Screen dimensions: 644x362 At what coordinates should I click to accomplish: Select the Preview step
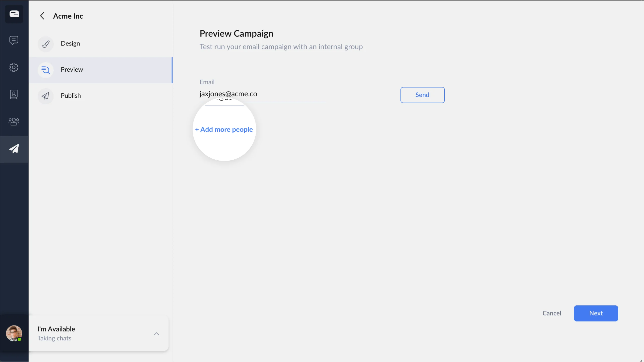[x=72, y=70]
